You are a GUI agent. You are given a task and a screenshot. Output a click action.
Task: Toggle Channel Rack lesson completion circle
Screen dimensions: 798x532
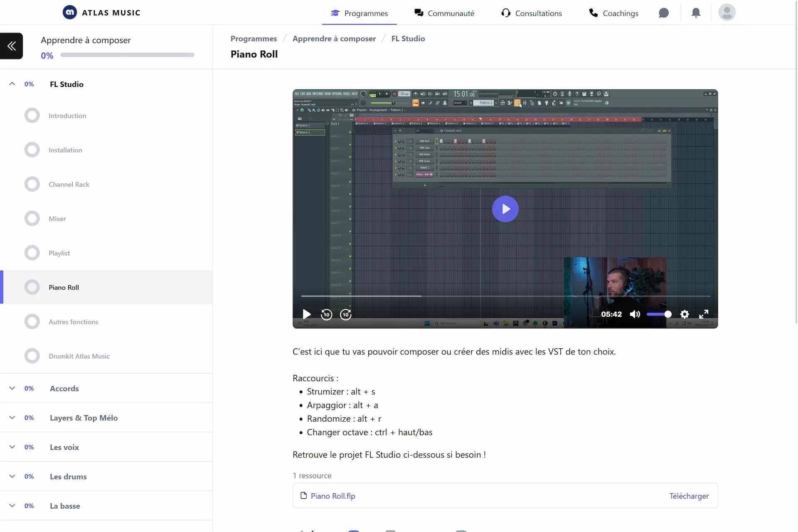click(32, 184)
